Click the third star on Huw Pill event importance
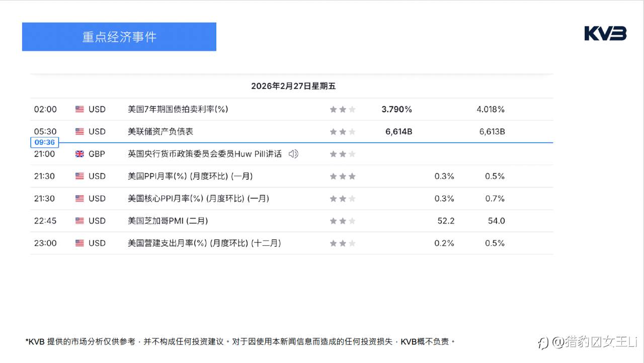This screenshot has width=644, height=363. click(x=353, y=154)
